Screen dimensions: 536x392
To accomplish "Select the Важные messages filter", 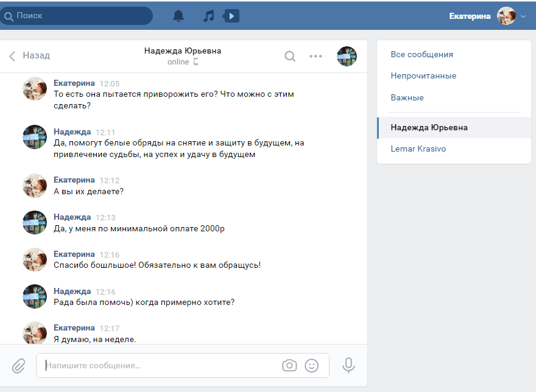I will (407, 98).
